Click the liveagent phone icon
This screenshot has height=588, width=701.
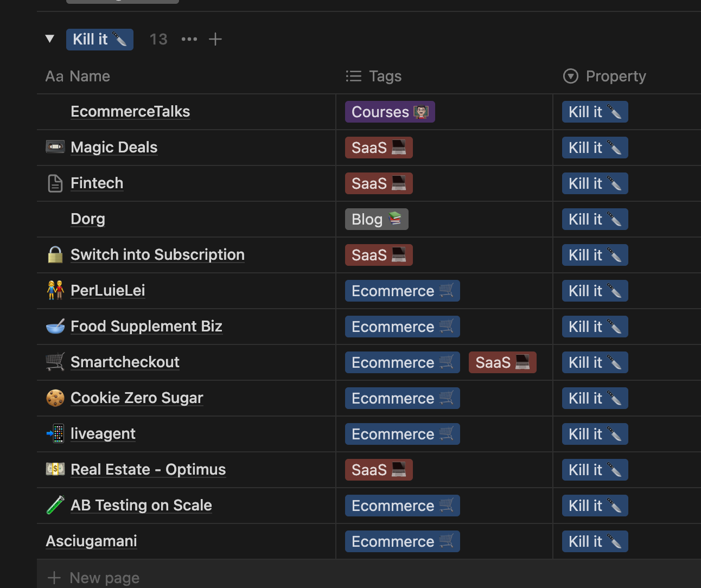click(x=55, y=433)
